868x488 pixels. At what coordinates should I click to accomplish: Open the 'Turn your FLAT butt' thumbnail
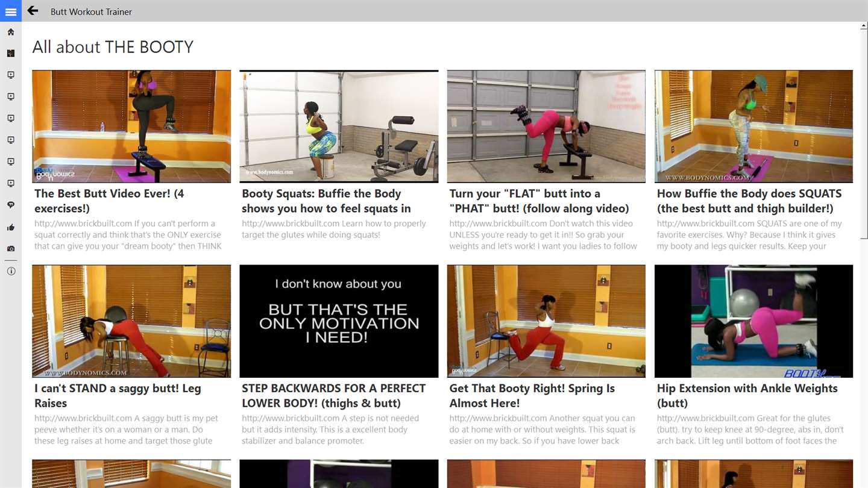[546, 127]
